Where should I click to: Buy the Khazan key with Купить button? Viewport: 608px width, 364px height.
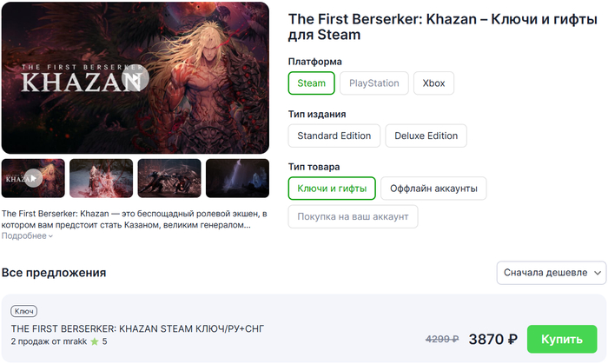[x=562, y=339]
